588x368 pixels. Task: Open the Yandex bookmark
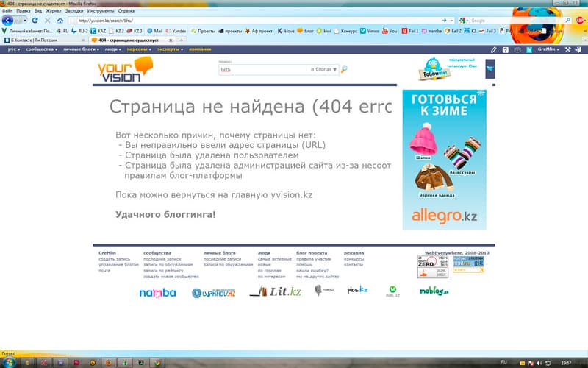coord(176,31)
